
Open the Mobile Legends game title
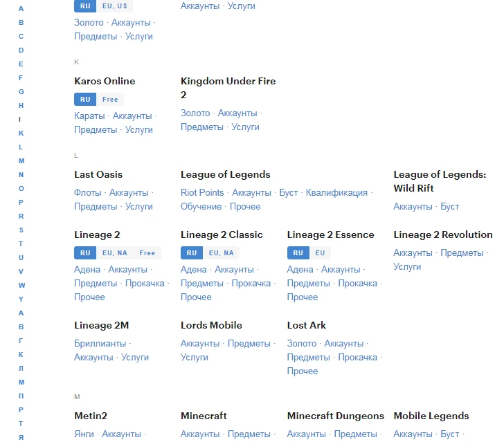click(431, 416)
